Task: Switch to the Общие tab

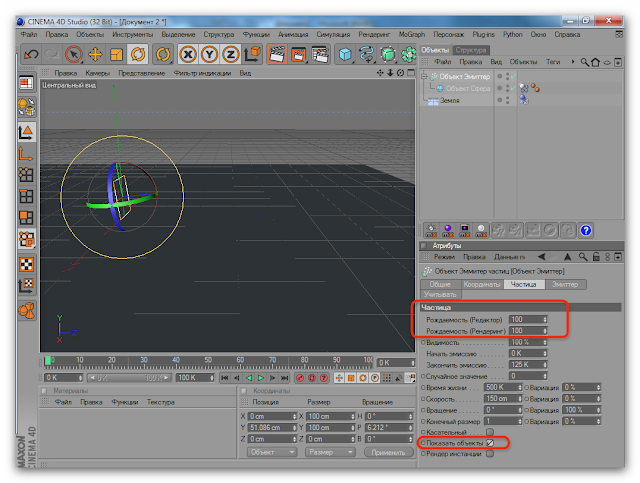Action: point(440,284)
